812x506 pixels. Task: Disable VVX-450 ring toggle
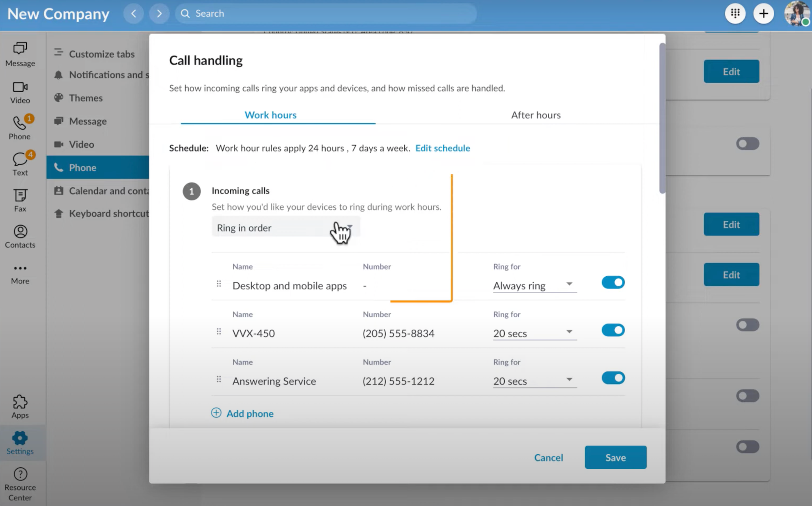(613, 329)
